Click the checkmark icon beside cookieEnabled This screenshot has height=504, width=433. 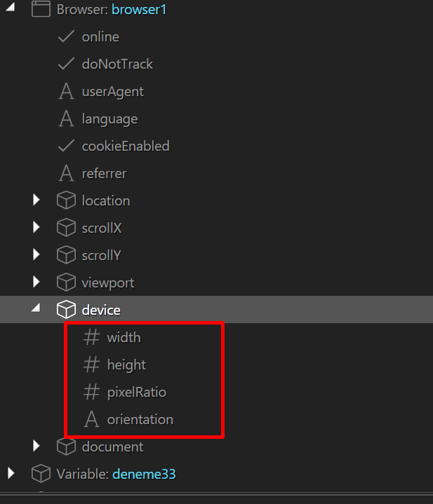(x=66, y=146)
